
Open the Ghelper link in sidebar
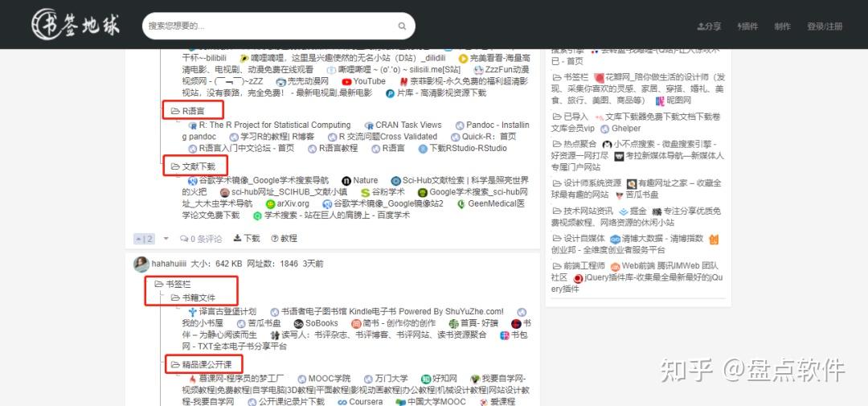pyautogui.click(x=626, y=129)
